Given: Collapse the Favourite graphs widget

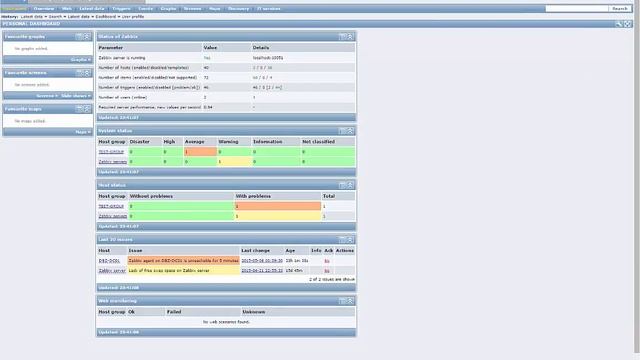Looking at the screenshot, I should [x=87, y=37].
